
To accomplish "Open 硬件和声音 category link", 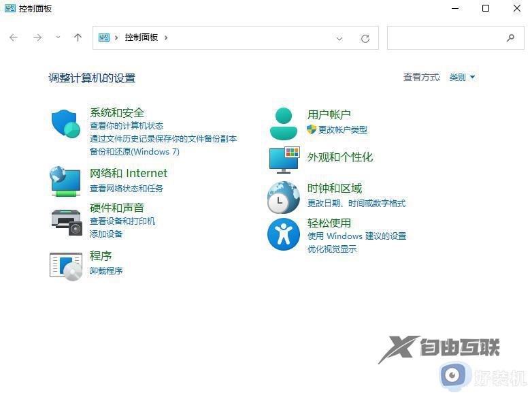I will click(117, 208).
